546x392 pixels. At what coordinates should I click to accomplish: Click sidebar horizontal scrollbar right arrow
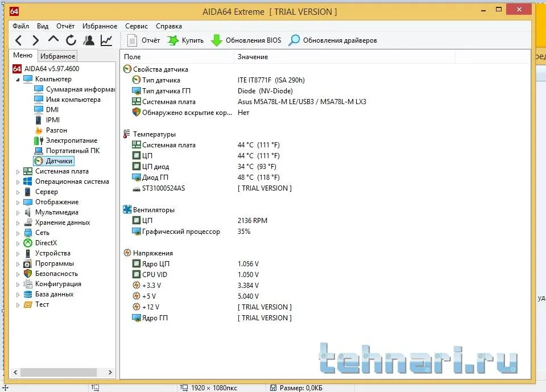point(110,372)
